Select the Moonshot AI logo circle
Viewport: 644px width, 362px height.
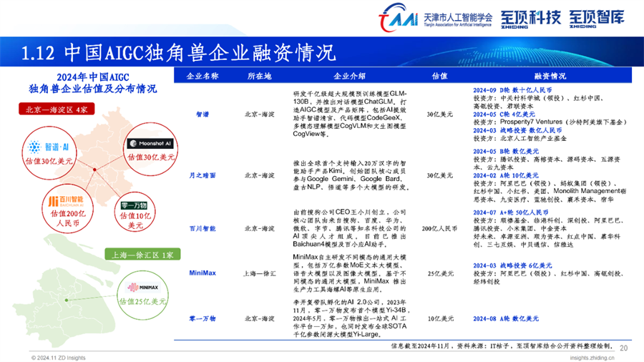click(147, 144)
